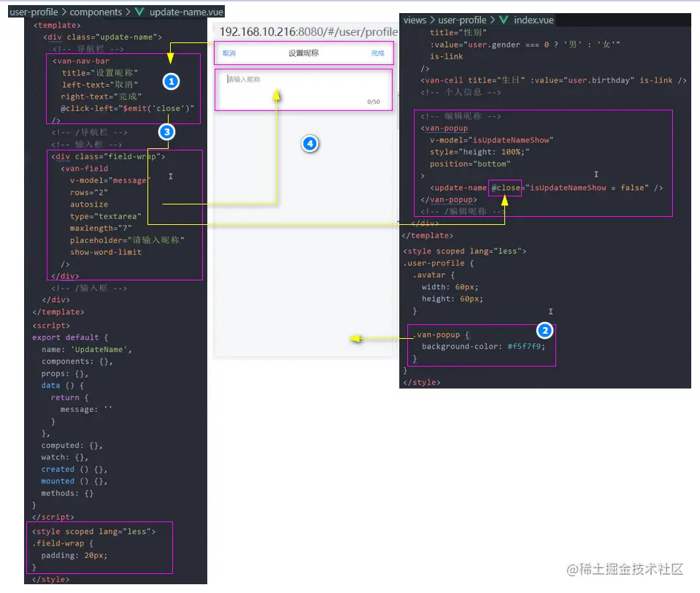The image size is (700, 593).
Task: Click the export default { line
Action: tap(70, 337)
